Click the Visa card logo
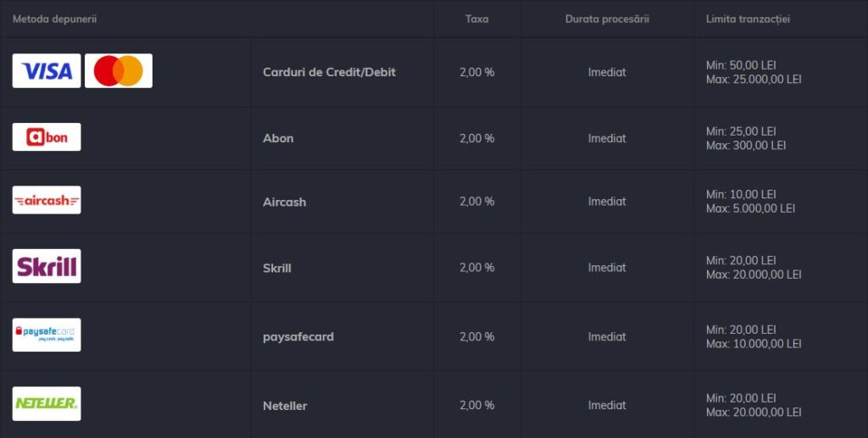Viewport: 868px width, 438px height. (x=47, y=71)
